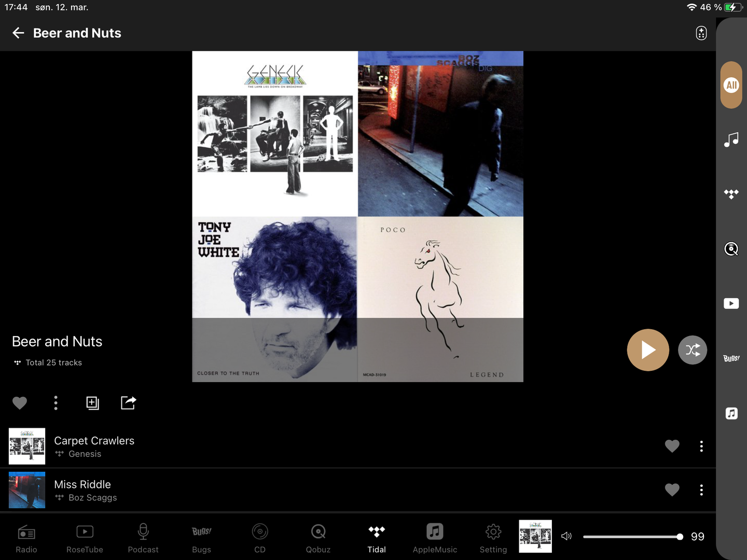Like the Carpet Crawlers track

coord(672,446)
